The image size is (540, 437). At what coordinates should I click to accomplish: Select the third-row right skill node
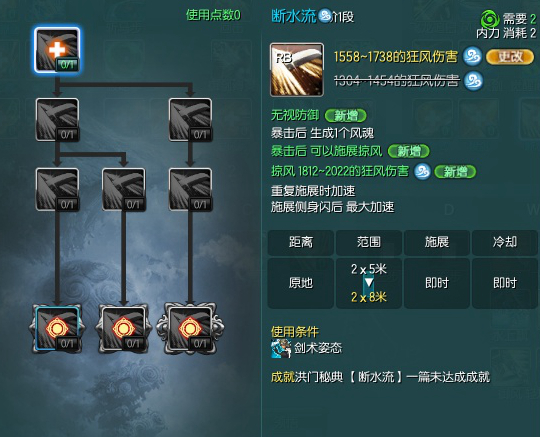point(190,189)
